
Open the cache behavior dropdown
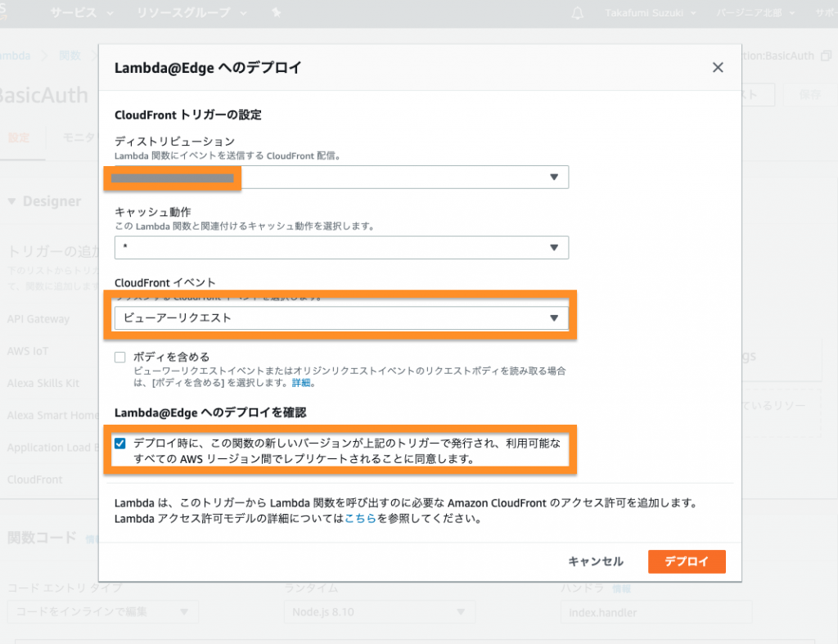(x=341, y=247)
